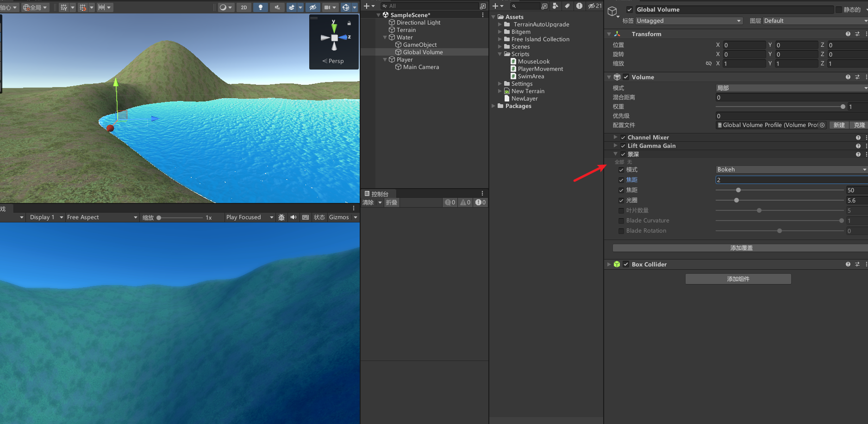Click search by label tag icon in Project
The height and width of the screenshot is (424, 868).
click(567, 6)
